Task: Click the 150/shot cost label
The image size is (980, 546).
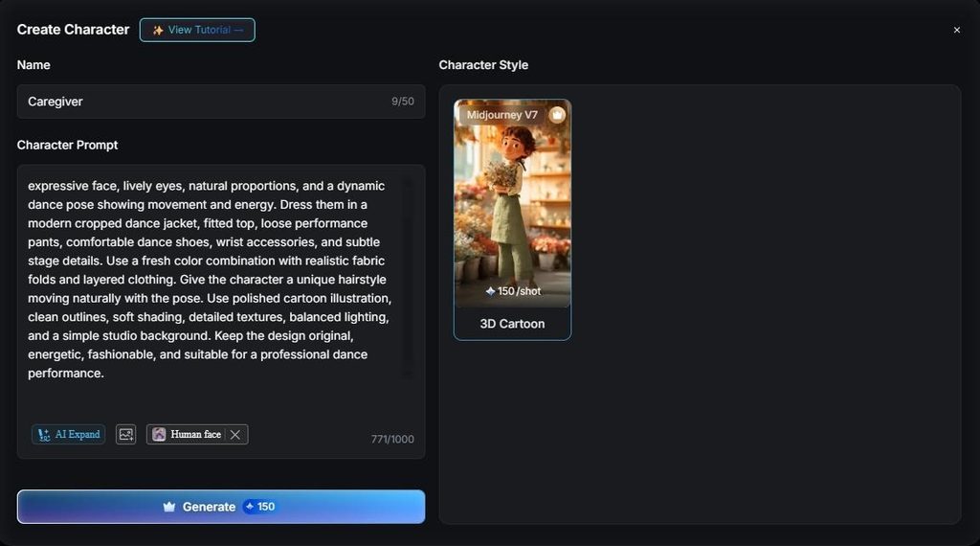Action: (513, 291)
